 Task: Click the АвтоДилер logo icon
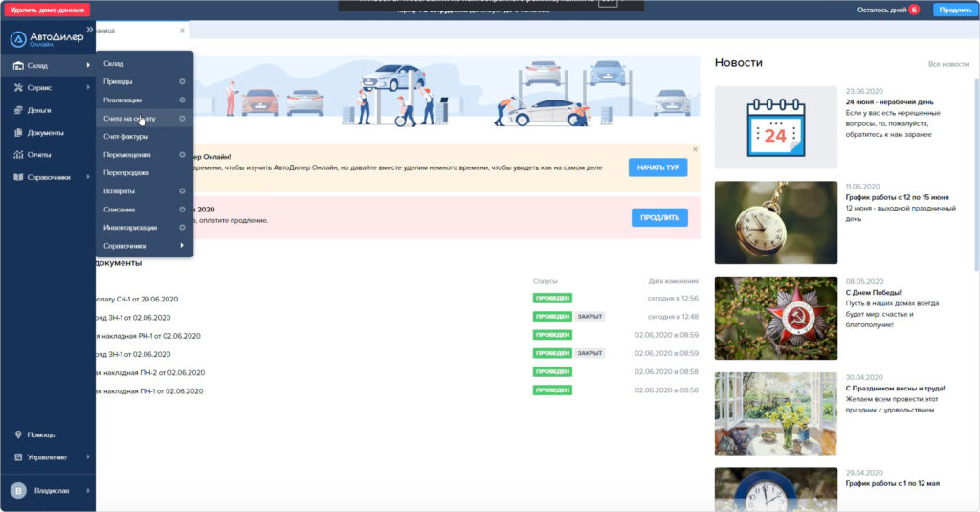pos(18,39)
